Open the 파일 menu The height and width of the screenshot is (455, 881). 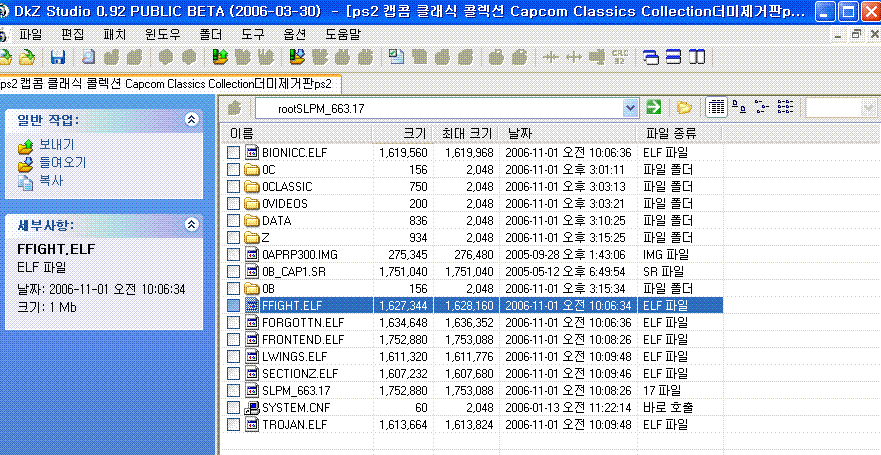[x=30, y=35]
